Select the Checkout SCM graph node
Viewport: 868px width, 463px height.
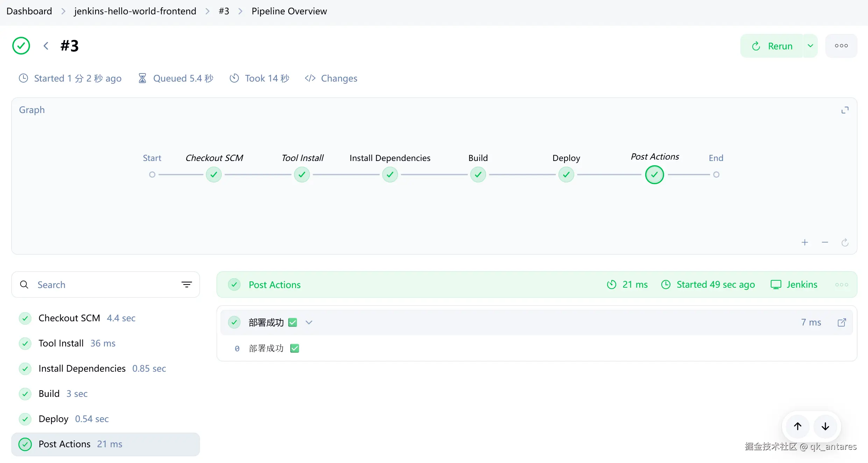(214, 175)
